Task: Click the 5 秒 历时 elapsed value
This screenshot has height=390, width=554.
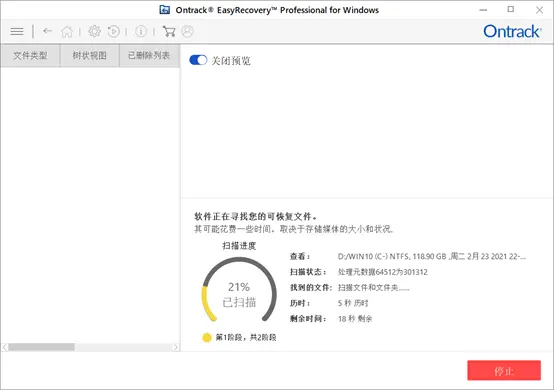Action: (x=353, y=303)
